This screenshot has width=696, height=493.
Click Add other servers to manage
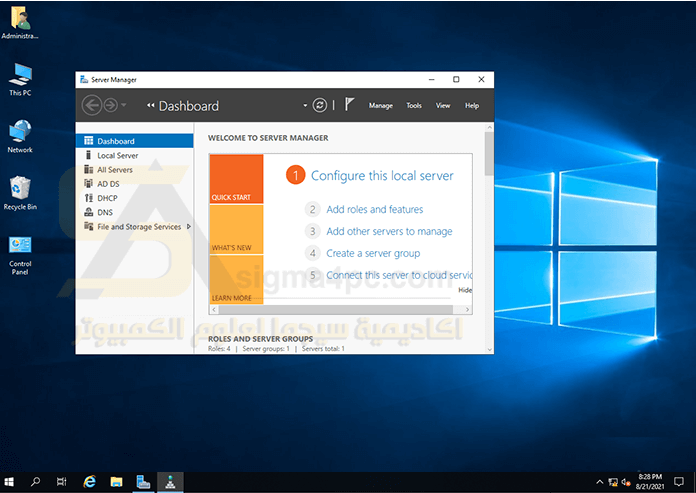389,231
